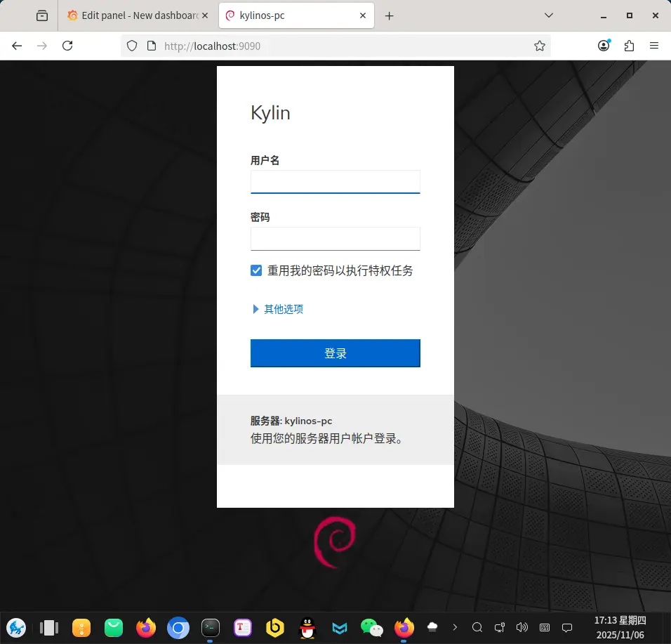671x644 pixels.
Task: Click the 使用您的服务器用户帐户登录 message
Action: point(326,439)
